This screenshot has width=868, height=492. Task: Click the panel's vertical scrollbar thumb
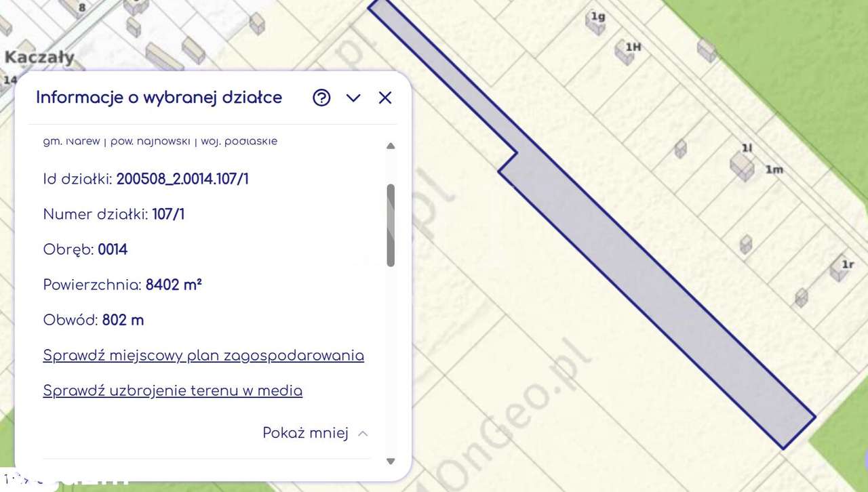(x=391, y=225)
